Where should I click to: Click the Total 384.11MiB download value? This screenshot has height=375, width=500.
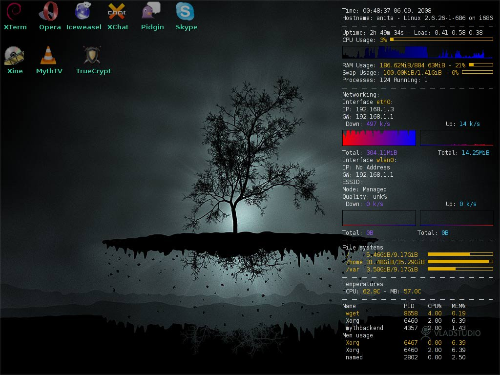pyautogui.click(x=382, y=153)
